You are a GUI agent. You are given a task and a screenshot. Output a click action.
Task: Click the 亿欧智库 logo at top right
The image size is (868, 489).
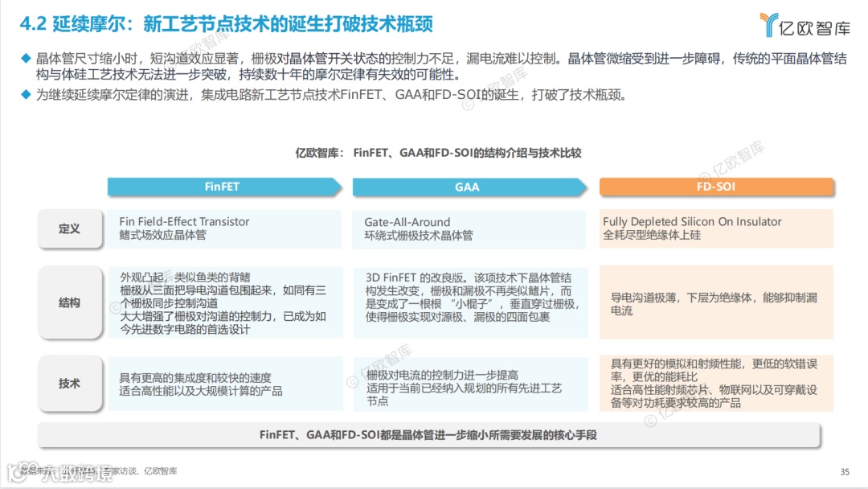point(805,26)
